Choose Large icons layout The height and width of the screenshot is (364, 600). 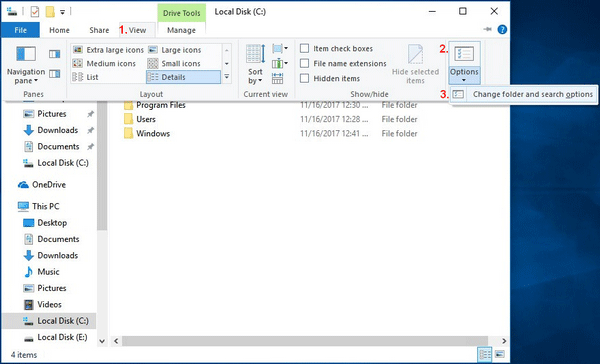tap(174, 50)
